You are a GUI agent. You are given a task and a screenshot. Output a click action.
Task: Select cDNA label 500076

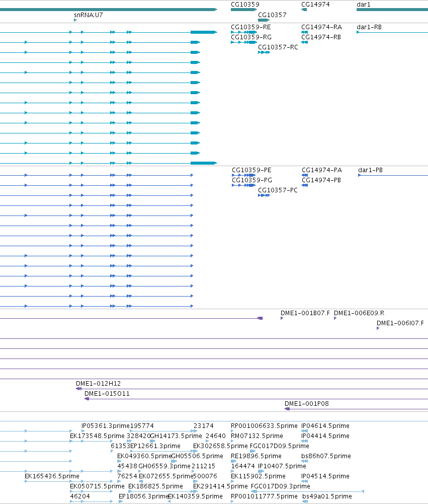[x=205, y=476]
